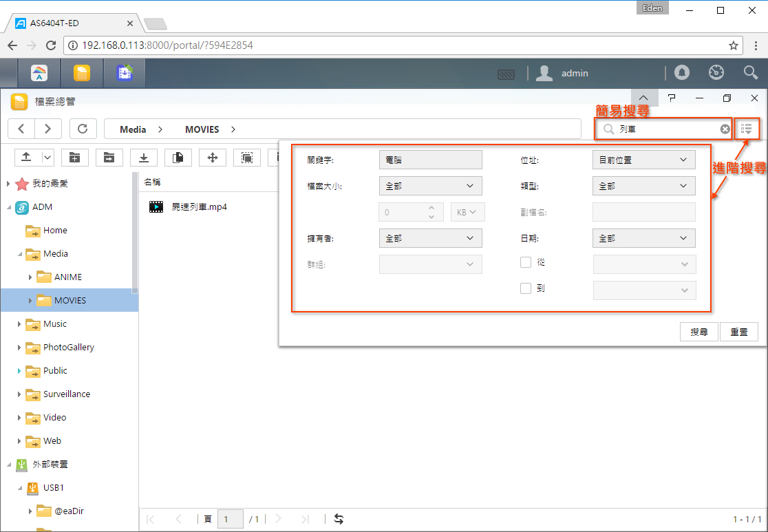Click the select all toolbar icon

coord(247,157)
